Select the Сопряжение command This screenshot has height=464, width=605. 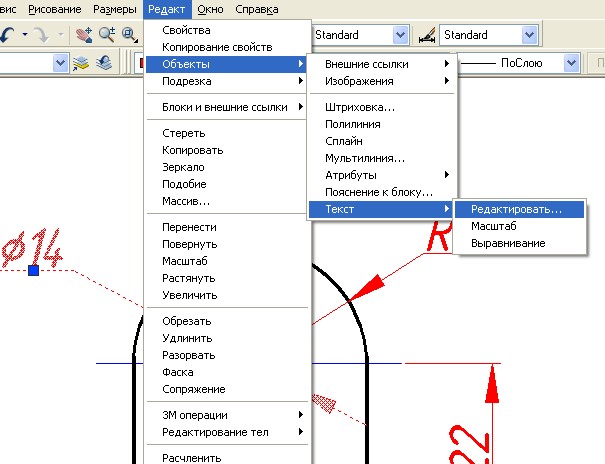[228, 389]
